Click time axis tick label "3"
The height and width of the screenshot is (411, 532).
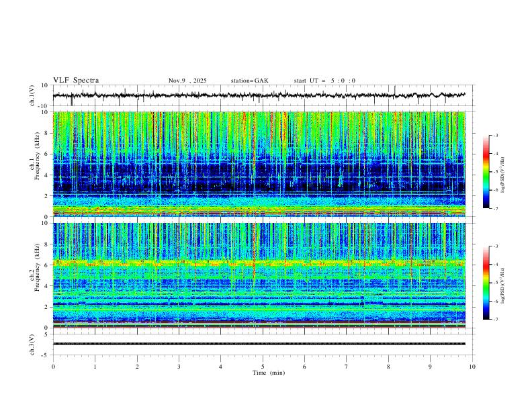pos(179,367)
